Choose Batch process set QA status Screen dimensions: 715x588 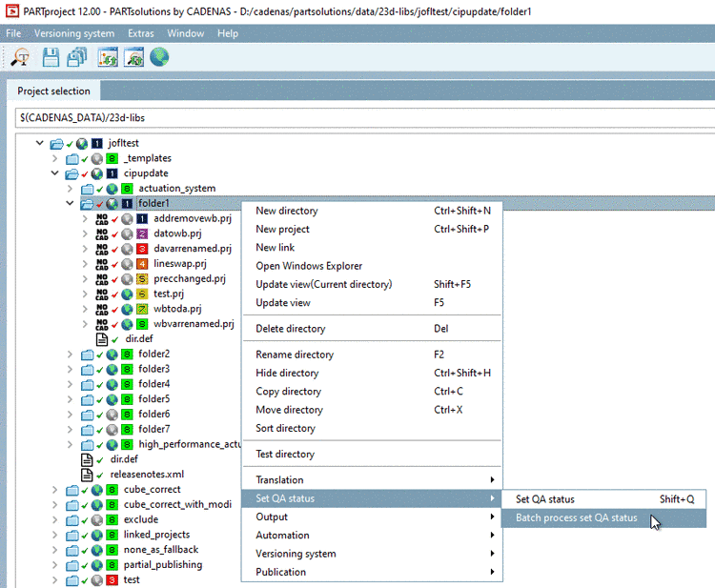576,517
